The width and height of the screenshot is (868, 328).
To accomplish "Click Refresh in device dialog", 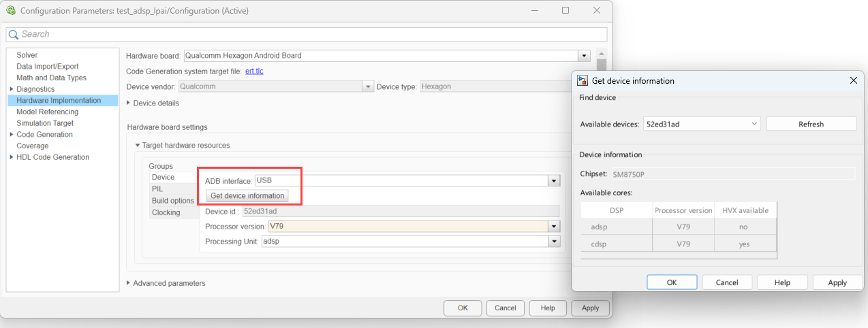I will (x=811, y=124).
